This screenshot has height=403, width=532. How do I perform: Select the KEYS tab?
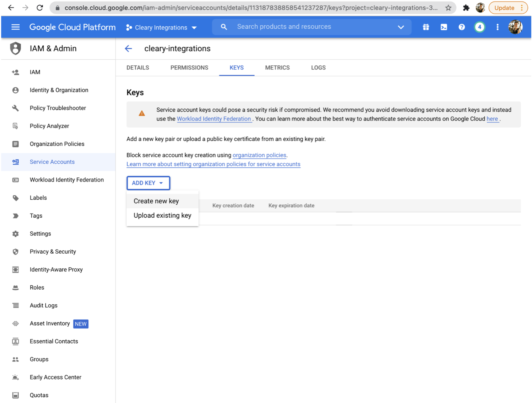(x=237, y=68)
